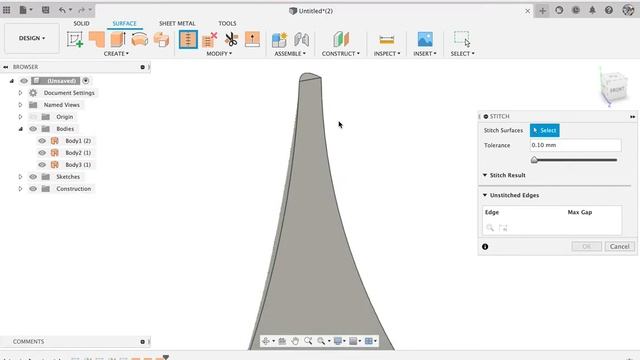This screenshot has height=360, width=640.
Task: Click the Offset Plane icon in Construct
Action: 341,40
